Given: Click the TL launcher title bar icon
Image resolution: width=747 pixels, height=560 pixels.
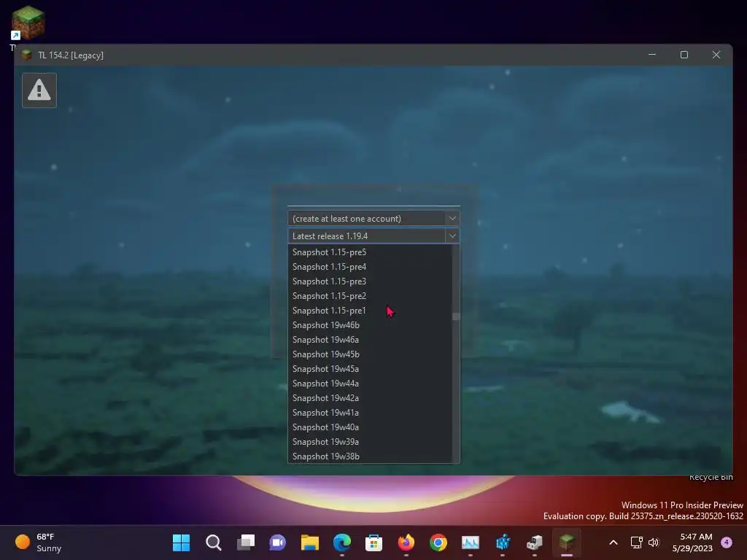Looking at the screenshot, I should click(x=27, y=55).
